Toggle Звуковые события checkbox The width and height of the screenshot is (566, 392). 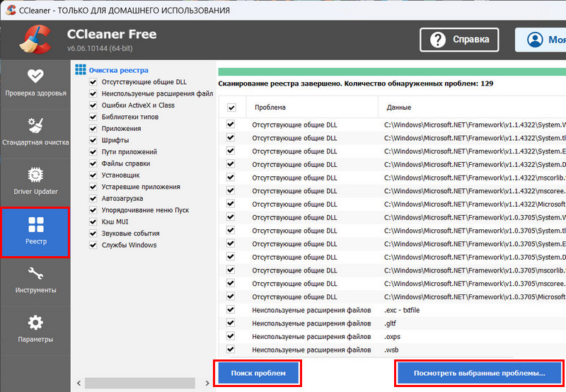[93, 234]
